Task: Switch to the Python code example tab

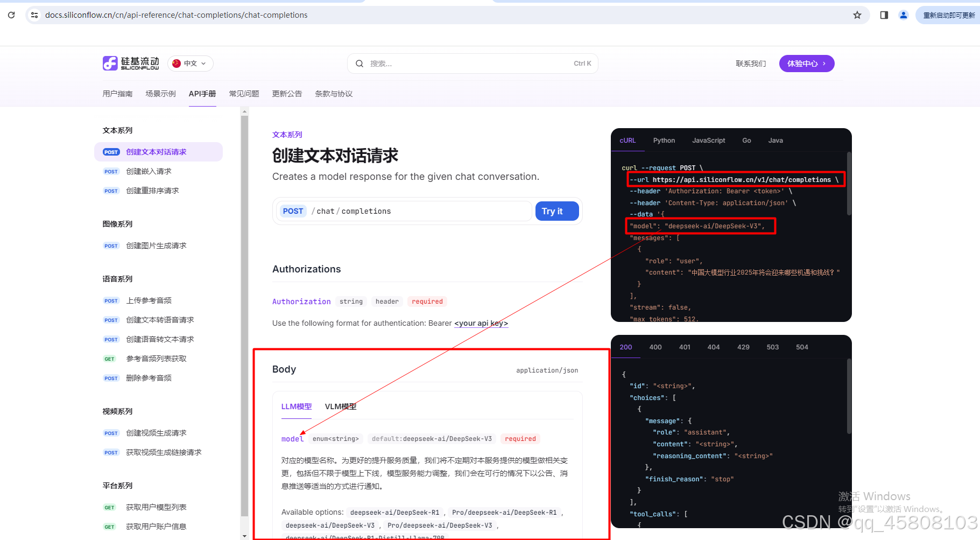Action: (664, 141)
